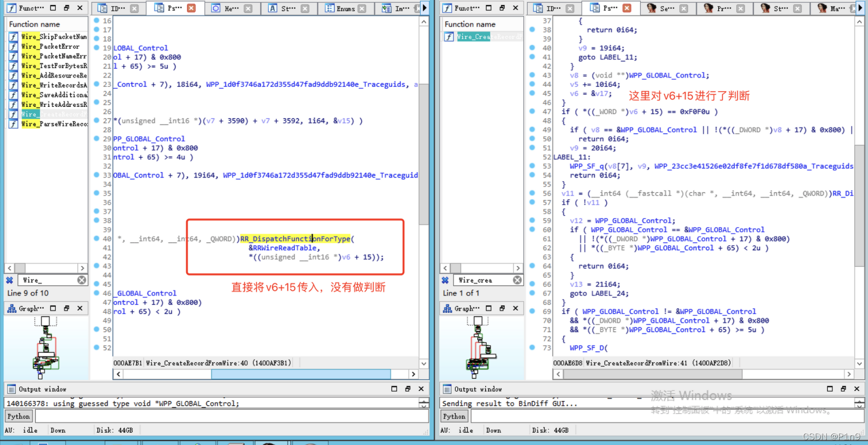Click function icon beside Wire_SkipPacketNam

[13, 37]
